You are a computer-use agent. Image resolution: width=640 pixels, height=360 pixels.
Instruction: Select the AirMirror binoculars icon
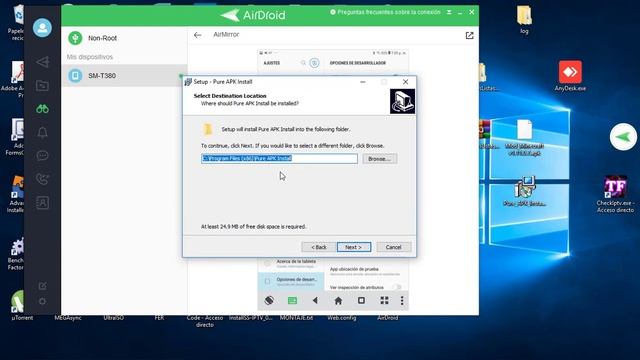click(x=42, y=109)
